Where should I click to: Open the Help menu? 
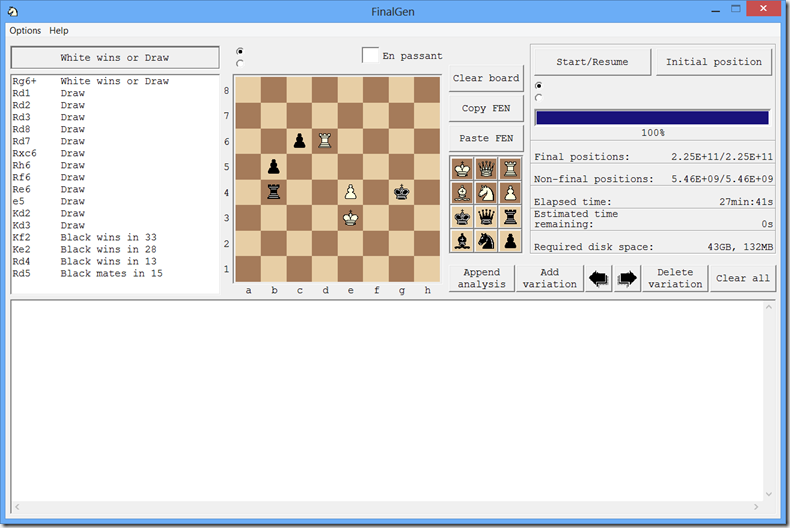pos(59,31)
